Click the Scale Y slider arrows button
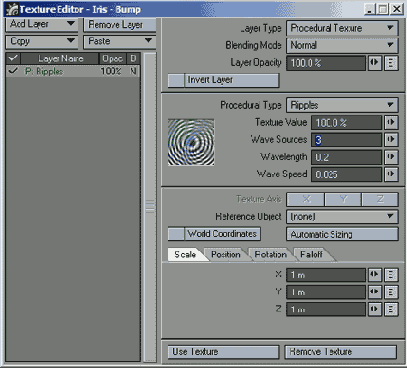The image size is (407, 368). click(375, 292)
